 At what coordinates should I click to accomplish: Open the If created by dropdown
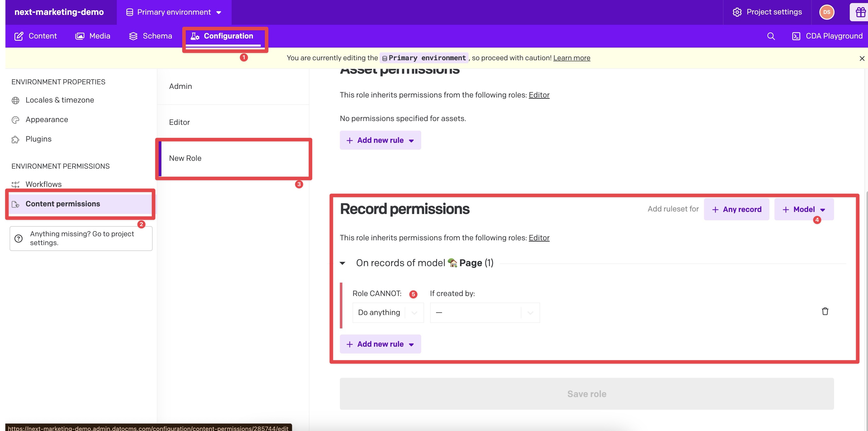coord(485,312)
